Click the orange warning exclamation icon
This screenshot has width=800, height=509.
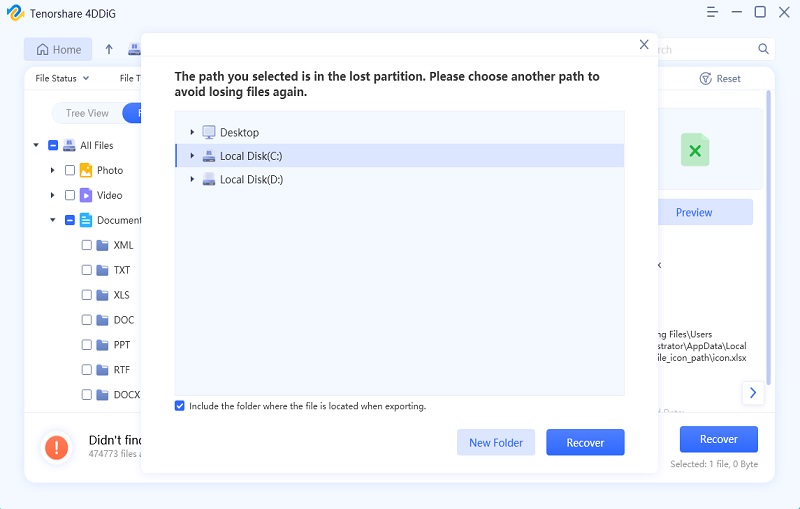tap(57, 446)
